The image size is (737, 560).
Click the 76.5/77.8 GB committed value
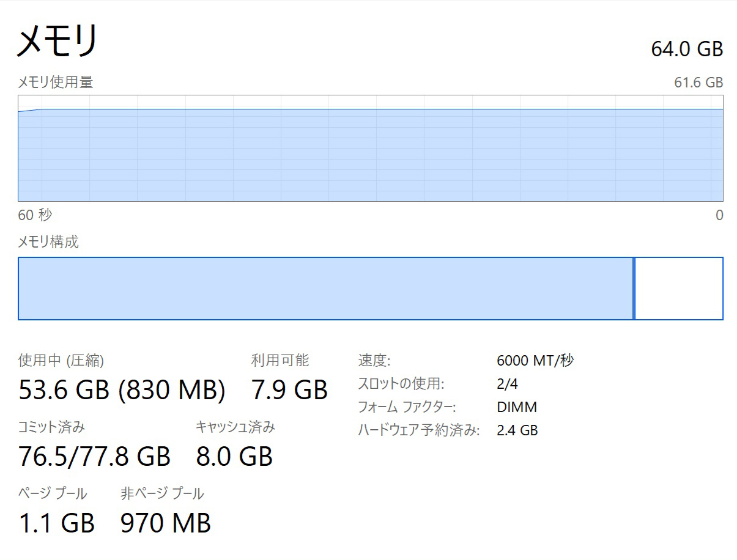[94, 456]
